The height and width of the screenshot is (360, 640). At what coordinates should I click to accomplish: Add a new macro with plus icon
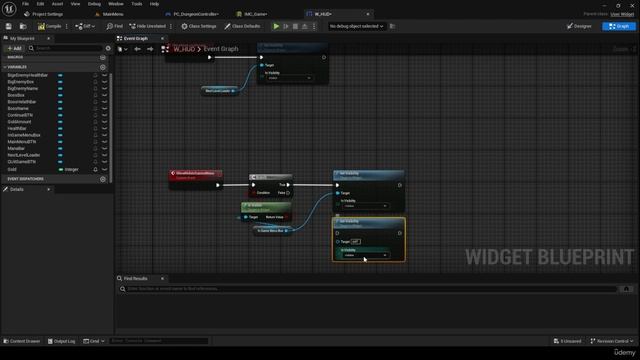(103, 58)
